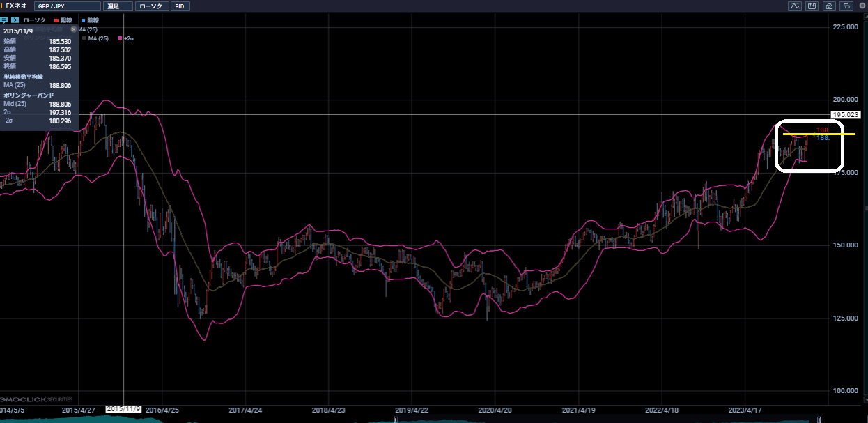Click the speech-bubble info icon above data panel

click(x=3, y=20)
